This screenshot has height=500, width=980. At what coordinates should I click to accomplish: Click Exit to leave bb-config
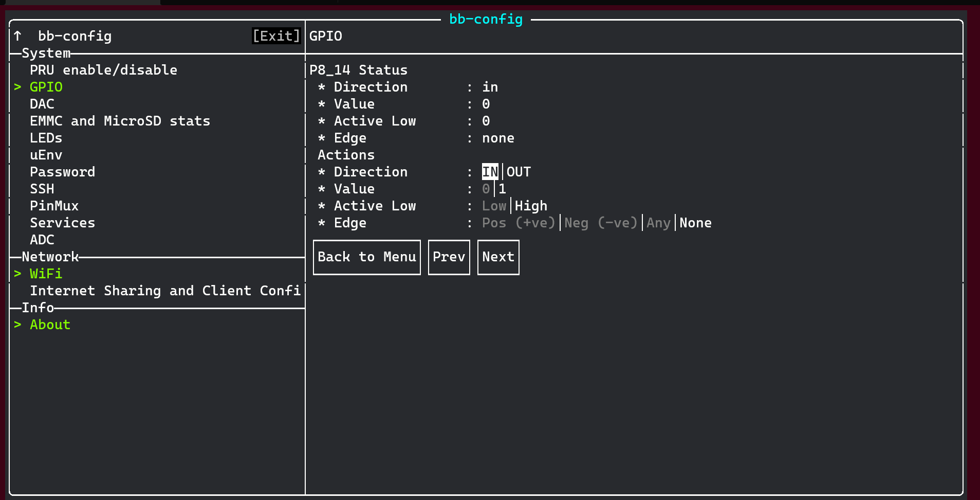276,36
